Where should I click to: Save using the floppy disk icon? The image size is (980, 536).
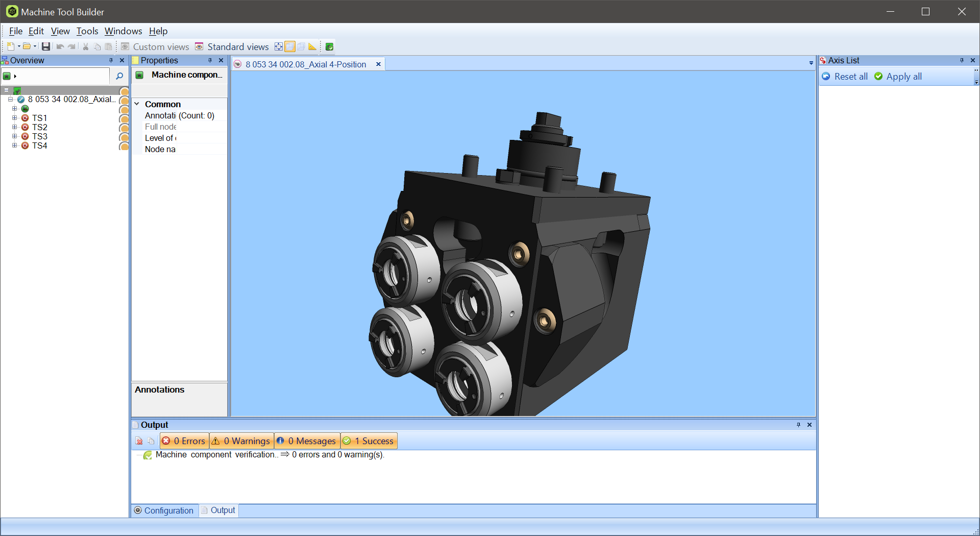pyautogui.click(x=46, y=46)
